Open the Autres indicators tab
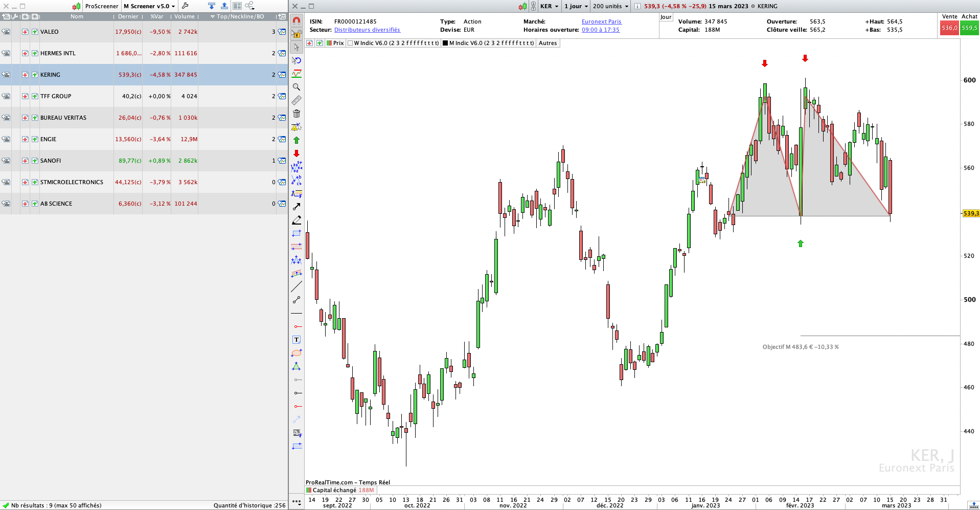980x510 pixels. pyautogui.click(x=548, y=43)
